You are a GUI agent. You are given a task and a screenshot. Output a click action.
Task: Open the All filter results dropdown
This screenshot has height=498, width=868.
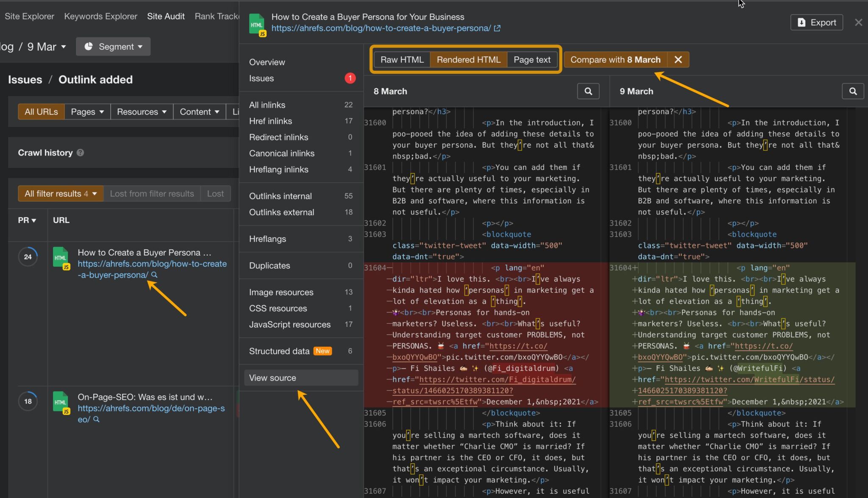pos(60,193)
